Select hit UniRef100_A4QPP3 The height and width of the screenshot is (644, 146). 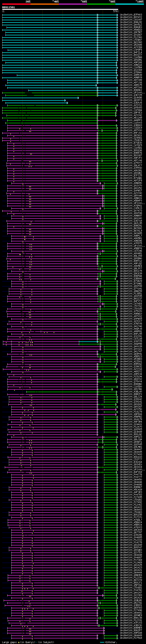[131, 120]
